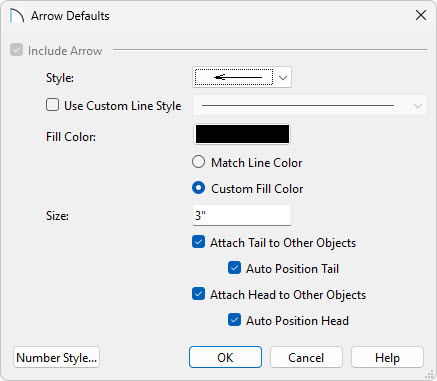Toggle the Include Arrow checkbox

pyautogui.click(x=16, y=50)
